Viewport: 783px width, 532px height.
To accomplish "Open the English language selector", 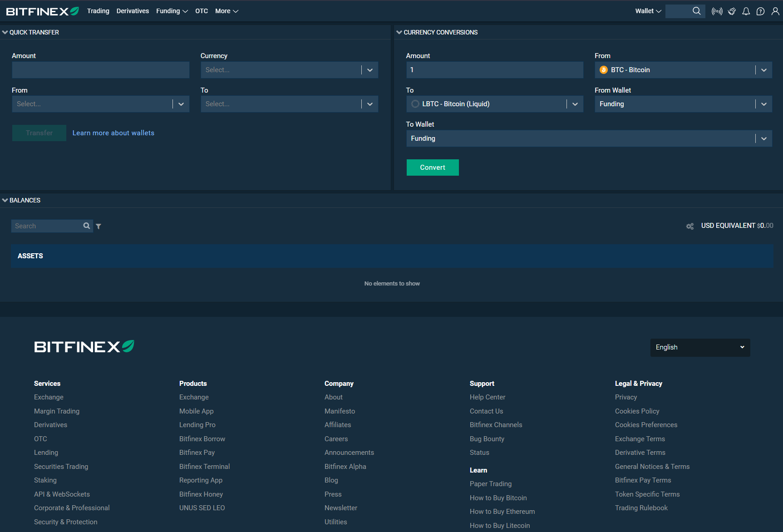I will pos(699,347).
